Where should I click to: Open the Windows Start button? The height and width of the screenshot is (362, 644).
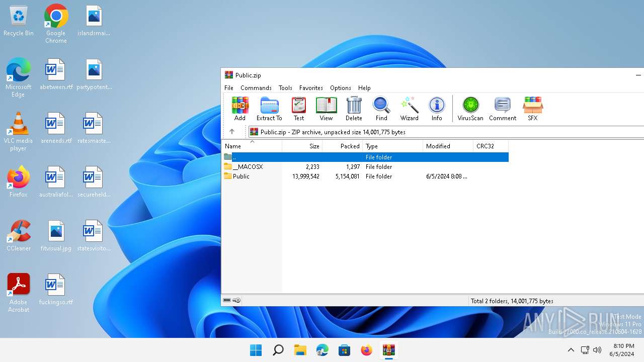[x=256, y=350]
